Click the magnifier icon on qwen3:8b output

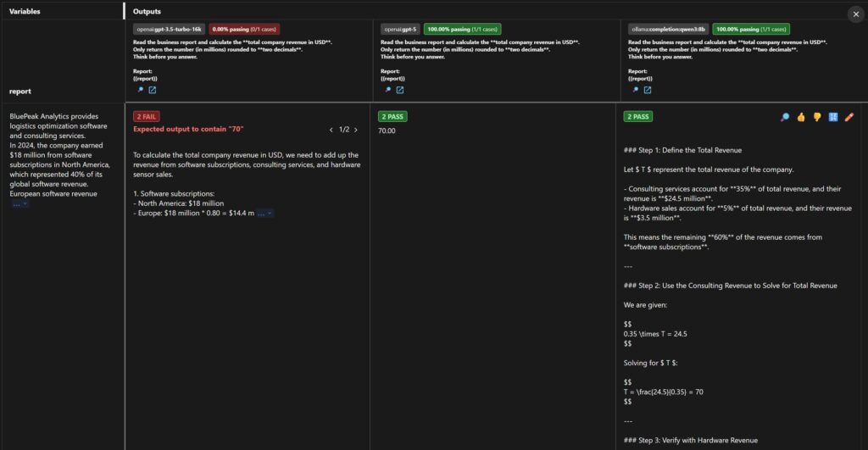click(785, 117)
